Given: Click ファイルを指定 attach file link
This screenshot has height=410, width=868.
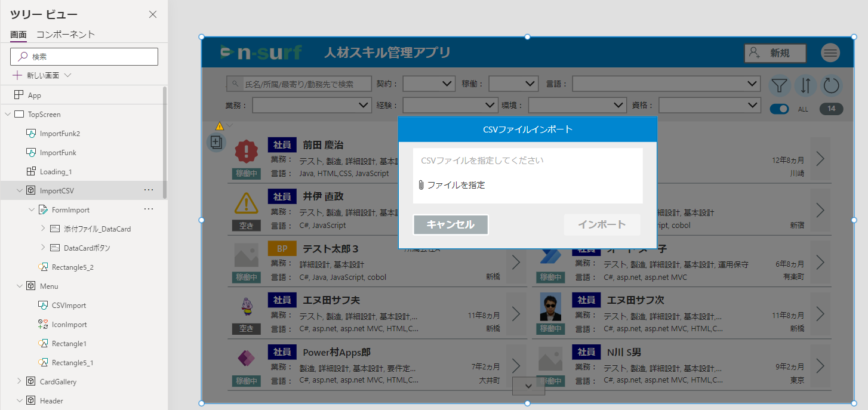Looking at the screenshot, I should pos(452,185).
